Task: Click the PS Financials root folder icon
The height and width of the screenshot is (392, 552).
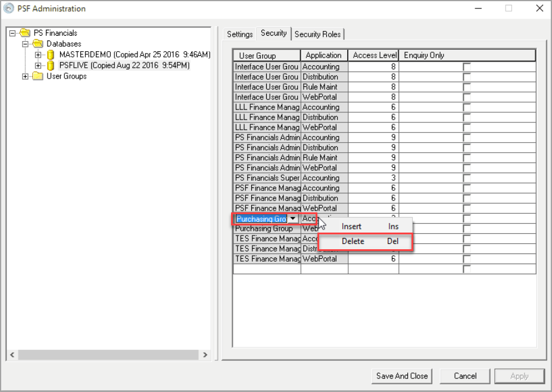Action: pyautogui.click(x=25, y=33)
